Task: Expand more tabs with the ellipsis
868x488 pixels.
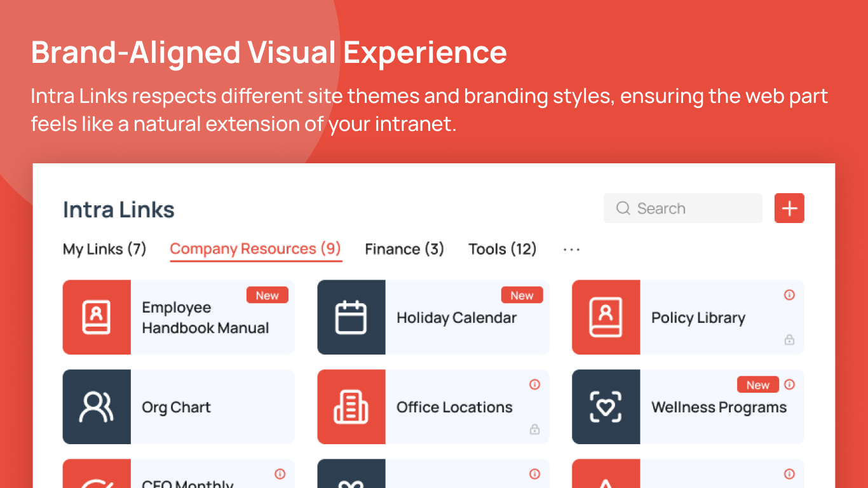Action: pyautogui.click(x=571, y=250)
